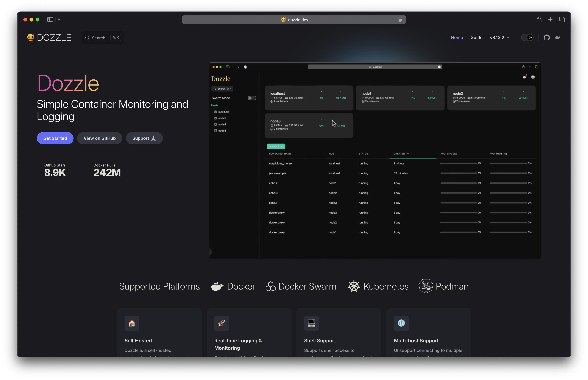Open the Show All dropdown in the demo screenshot

tap(276, 146)
